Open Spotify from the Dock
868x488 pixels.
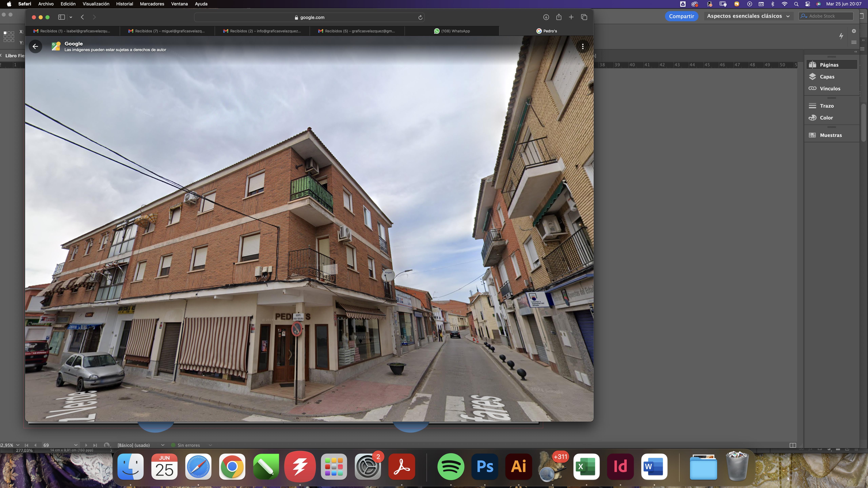450,467
